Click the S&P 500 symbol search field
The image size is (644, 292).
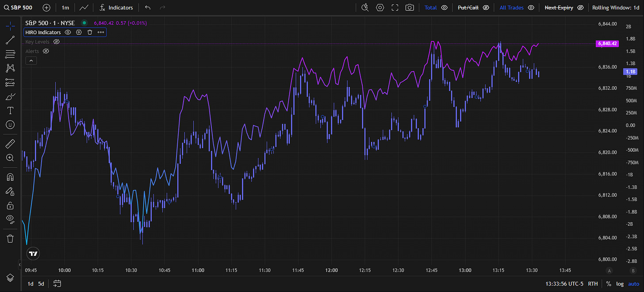(21, 8)
